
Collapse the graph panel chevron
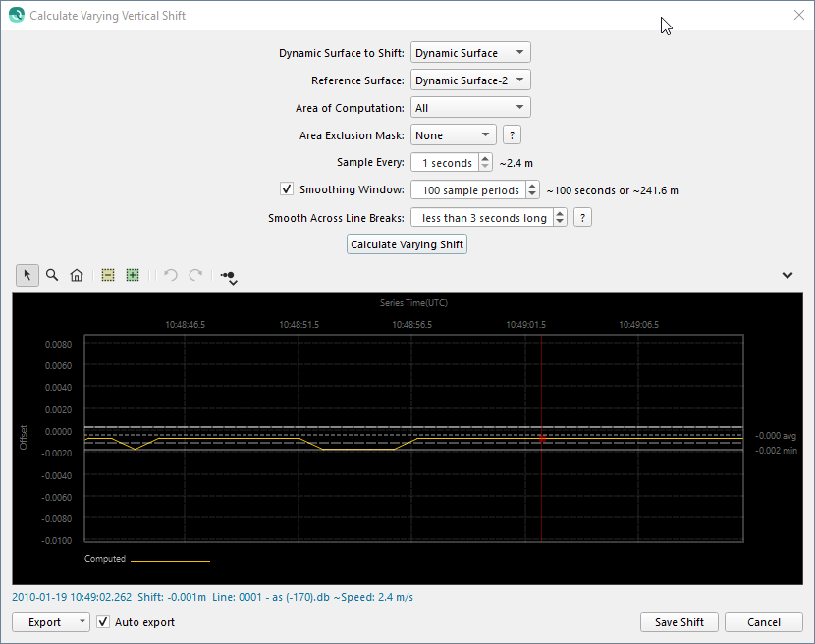click(787, 276)
